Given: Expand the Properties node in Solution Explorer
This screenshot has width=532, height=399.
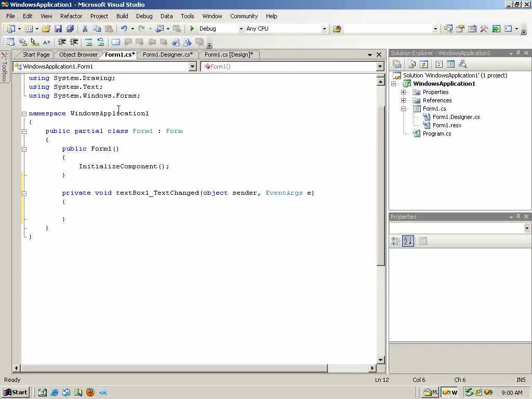Looking at the screenshot, I should click(x=403, y=92).
